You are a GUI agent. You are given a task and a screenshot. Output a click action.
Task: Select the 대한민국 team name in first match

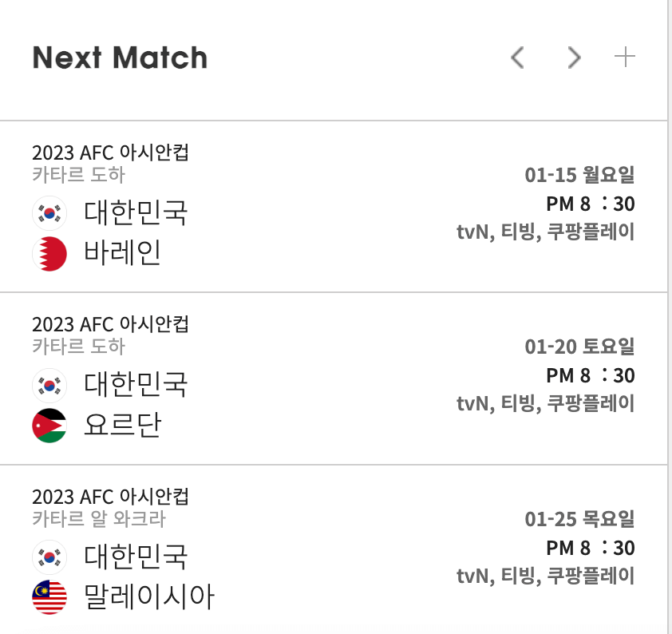[x=136, y=213]
